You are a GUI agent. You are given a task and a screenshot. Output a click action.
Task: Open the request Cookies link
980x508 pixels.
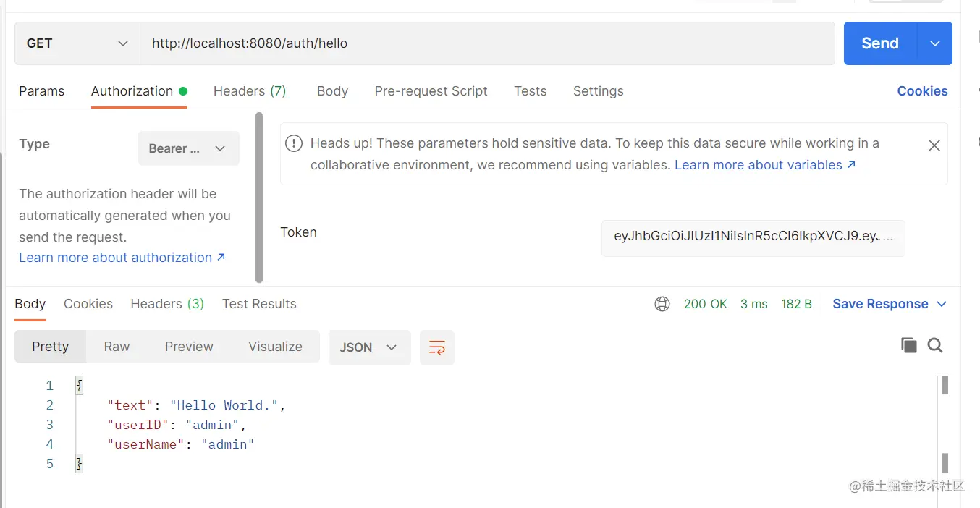point(922,91)
